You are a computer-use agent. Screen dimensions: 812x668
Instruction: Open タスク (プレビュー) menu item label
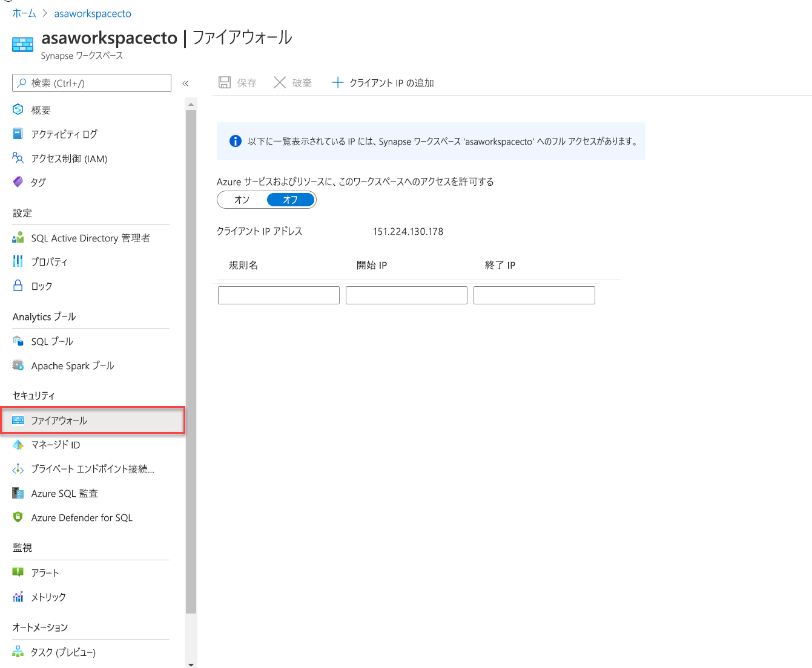pyautogui.click(x=64, y=652)
